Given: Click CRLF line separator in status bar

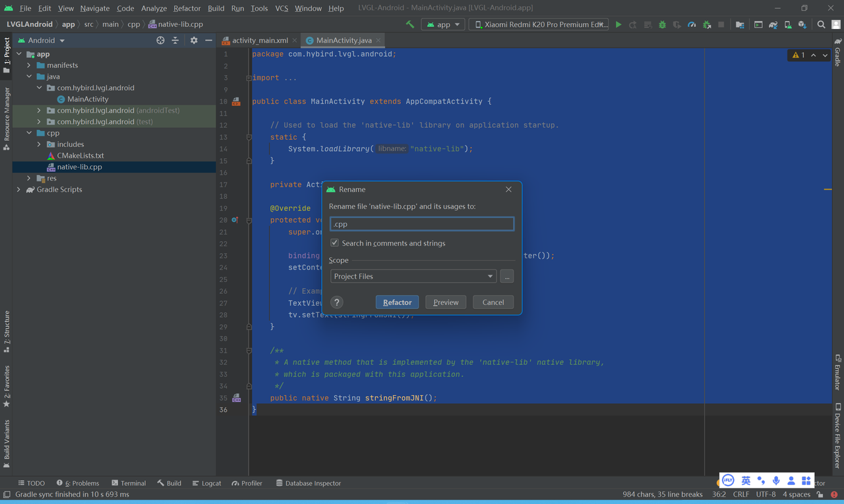Looking at the screenshot, I should [x=740, y=494].
